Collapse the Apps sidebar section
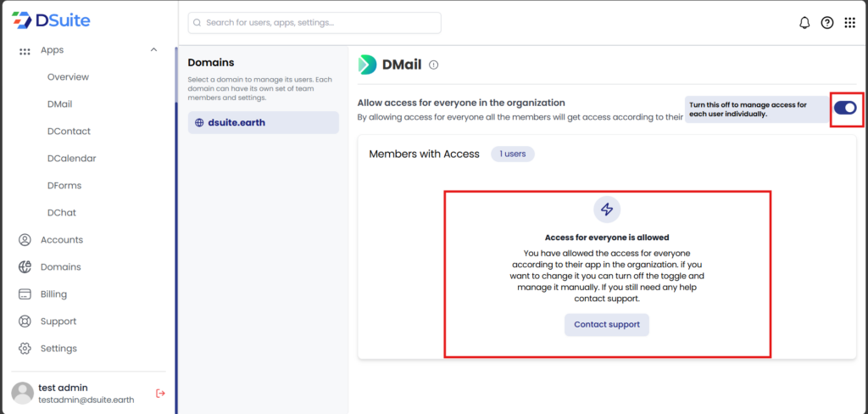 point(153,50)
